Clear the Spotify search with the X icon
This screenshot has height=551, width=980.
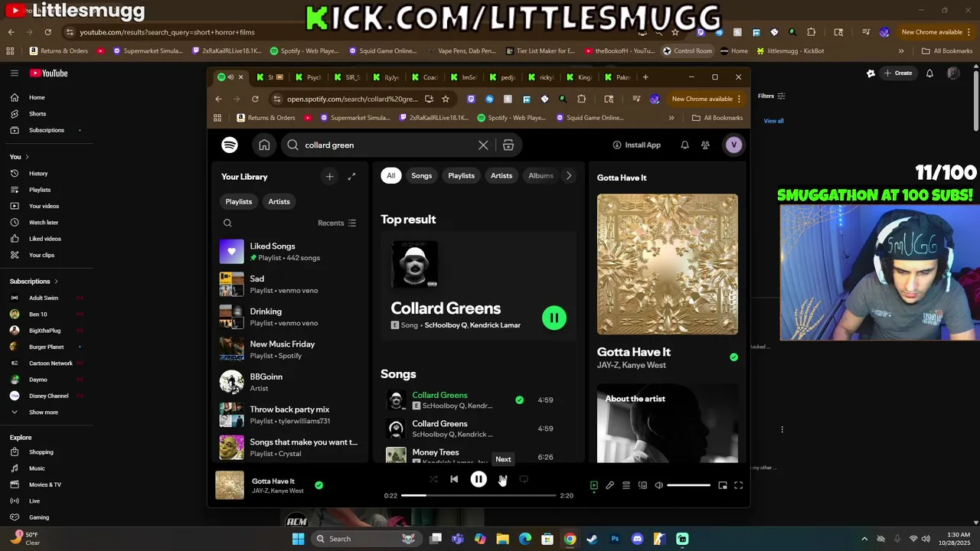[483, 145]
